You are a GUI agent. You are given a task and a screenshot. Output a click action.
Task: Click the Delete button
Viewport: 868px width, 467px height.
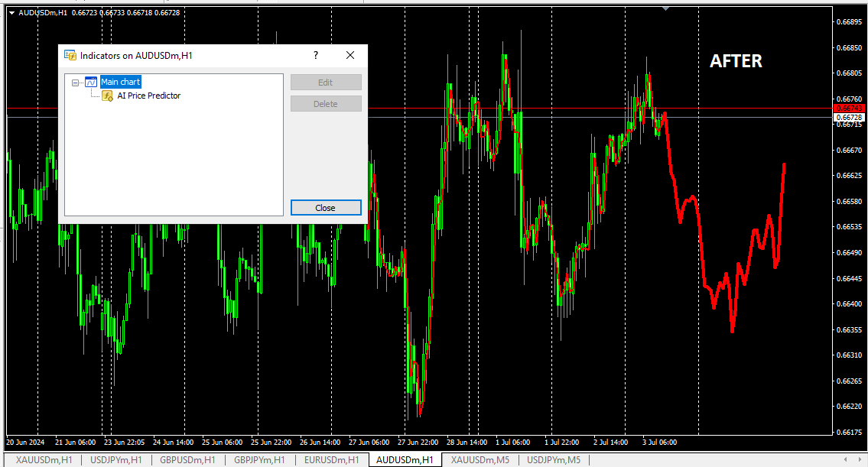pos(326,104)
